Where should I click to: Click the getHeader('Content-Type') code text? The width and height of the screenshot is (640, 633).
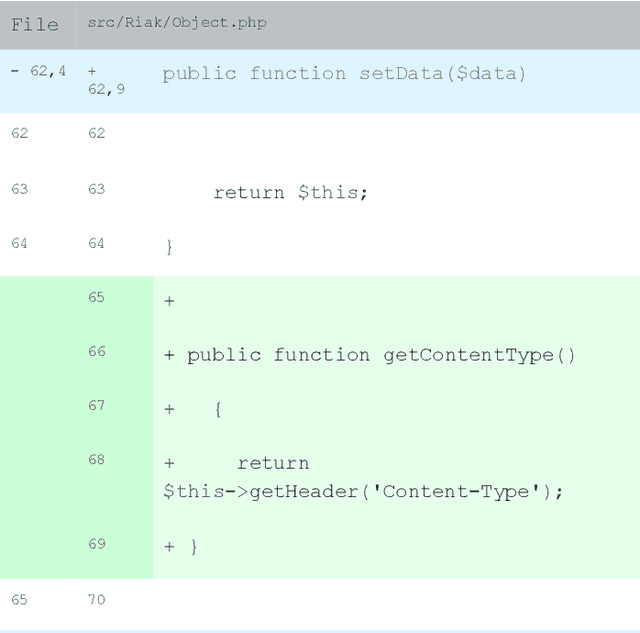pos(363,491)
